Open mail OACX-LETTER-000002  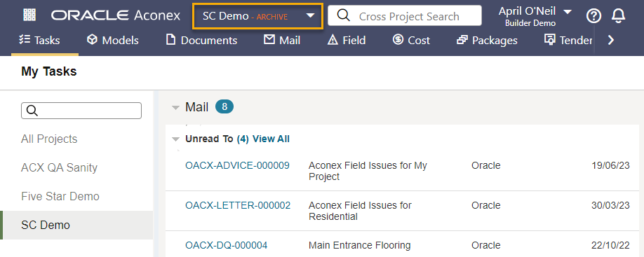(238, 205)
